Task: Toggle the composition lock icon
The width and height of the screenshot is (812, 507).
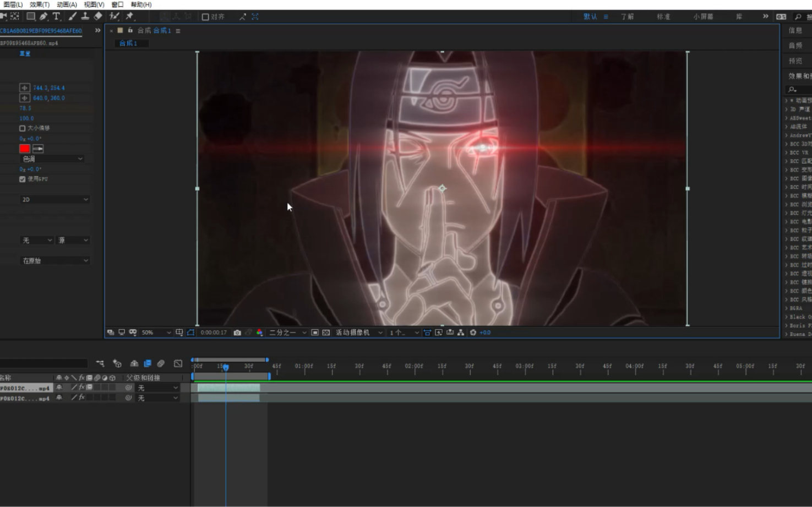Action: click(x=130, y=30)
